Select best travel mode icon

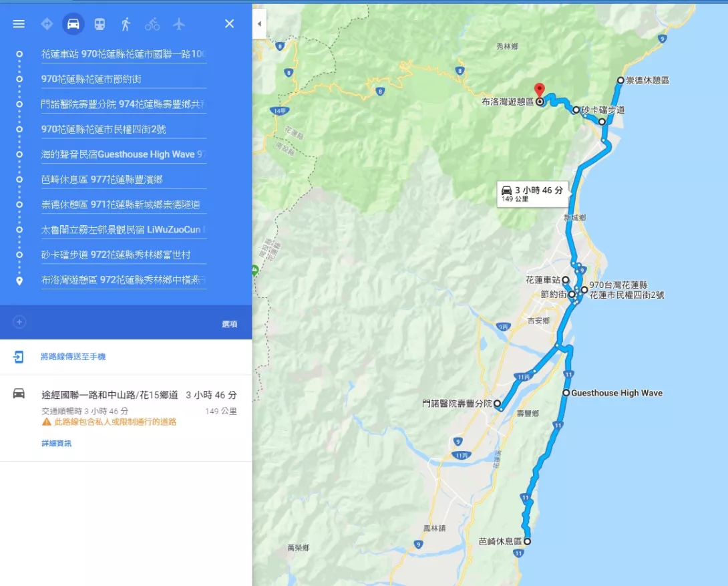pos(47,23)
